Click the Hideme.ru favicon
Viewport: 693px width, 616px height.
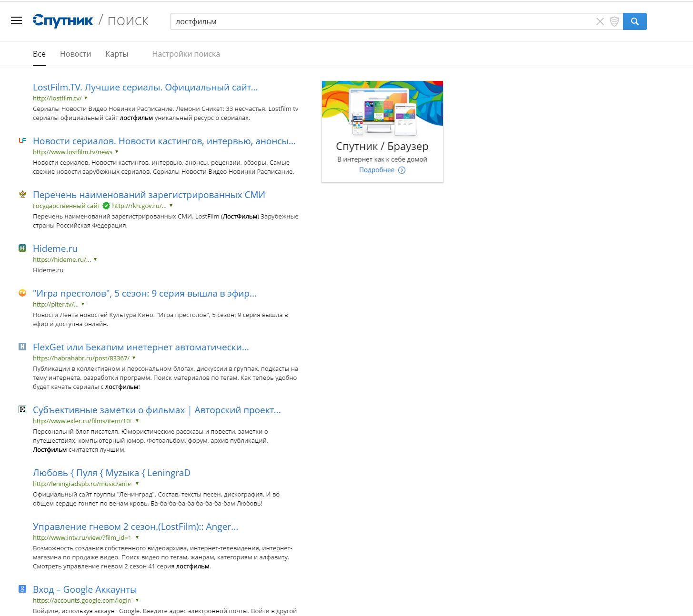[22, 248]
